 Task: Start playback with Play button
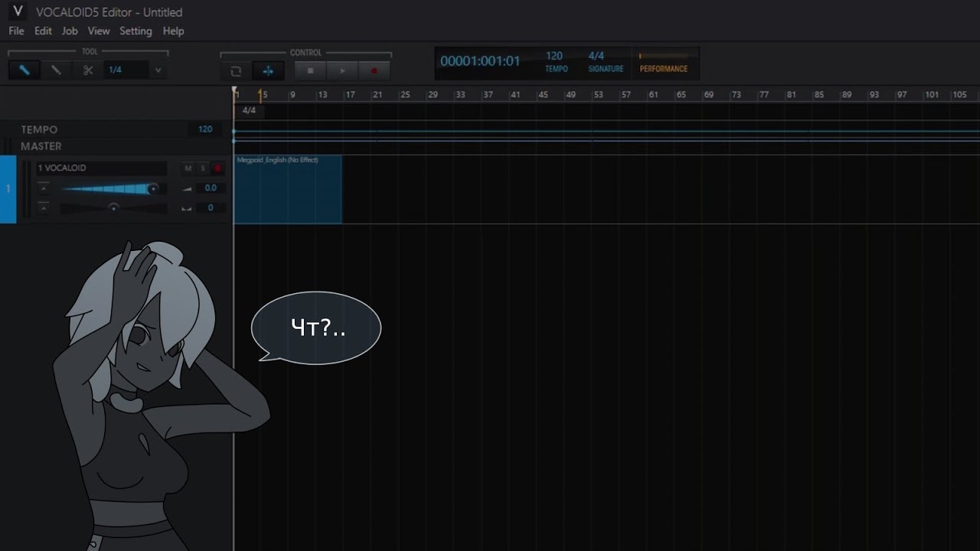[342, 70]
